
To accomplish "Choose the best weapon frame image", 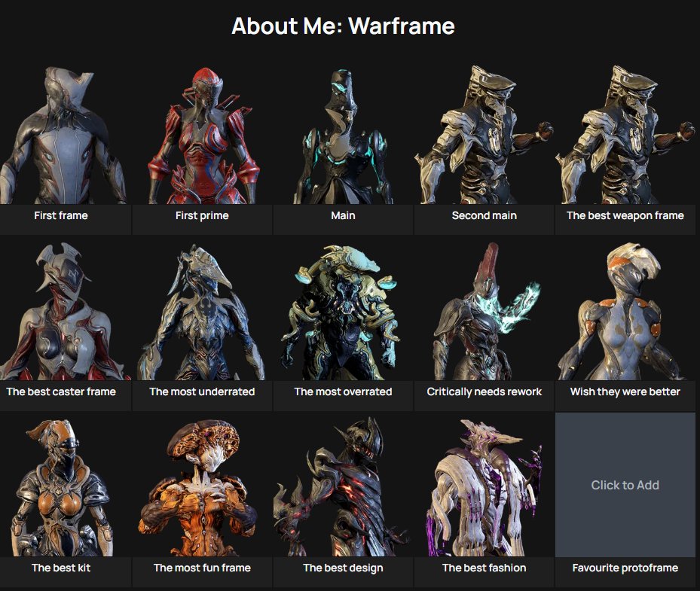I will point(625,134).
